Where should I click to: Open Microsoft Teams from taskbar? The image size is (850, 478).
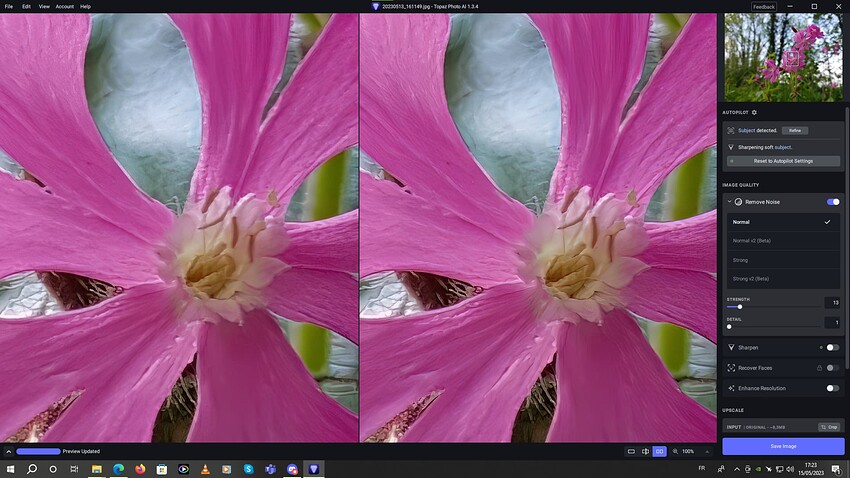270,469
